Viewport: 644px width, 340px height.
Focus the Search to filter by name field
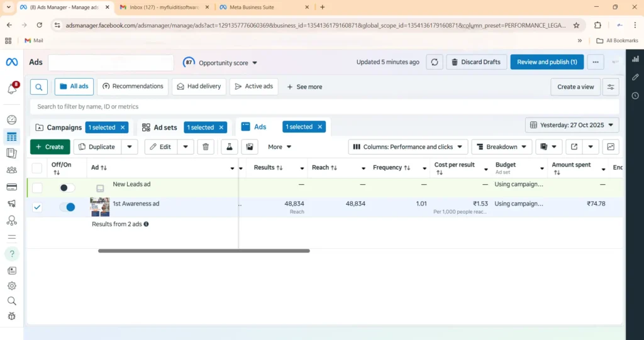[325, 107]
